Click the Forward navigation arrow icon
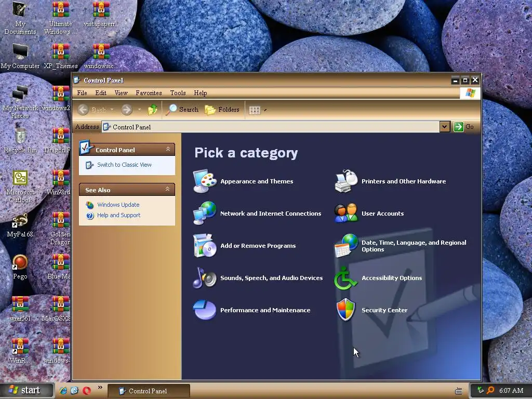Screen dimensions: 532x399 [127, 110]
